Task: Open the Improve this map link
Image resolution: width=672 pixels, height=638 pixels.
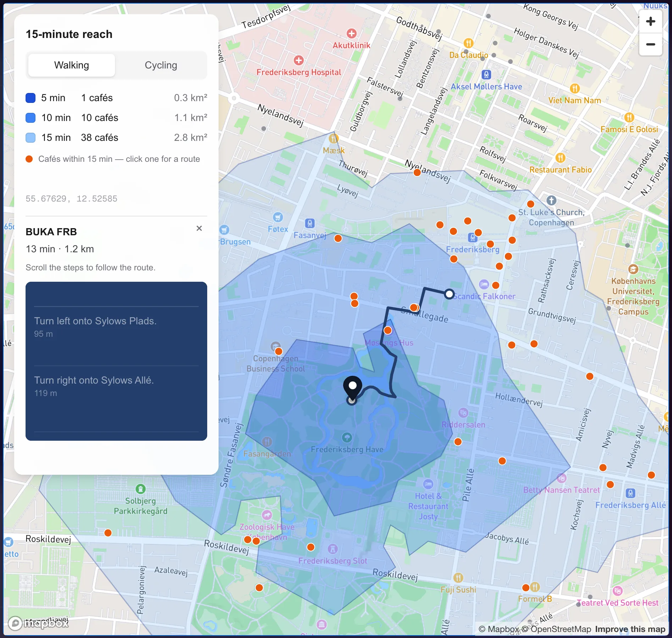Action: tap(630, 629)
